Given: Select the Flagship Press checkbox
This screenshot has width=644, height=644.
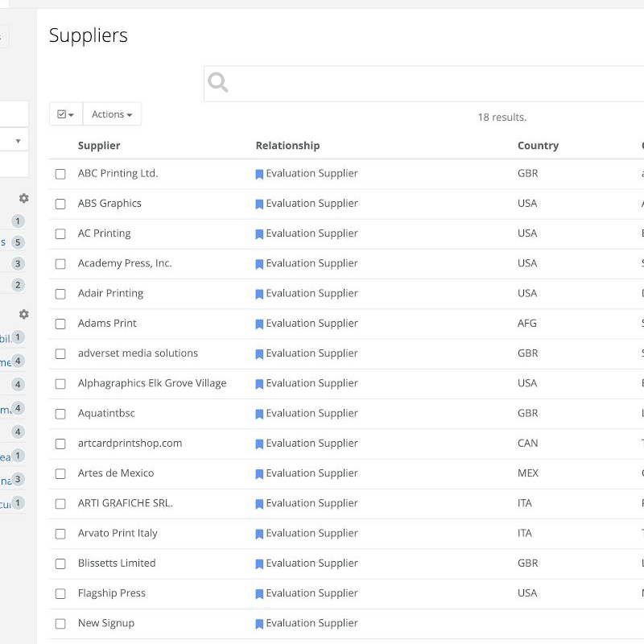Looking at the screenshot, I should (x=60, y=594).
